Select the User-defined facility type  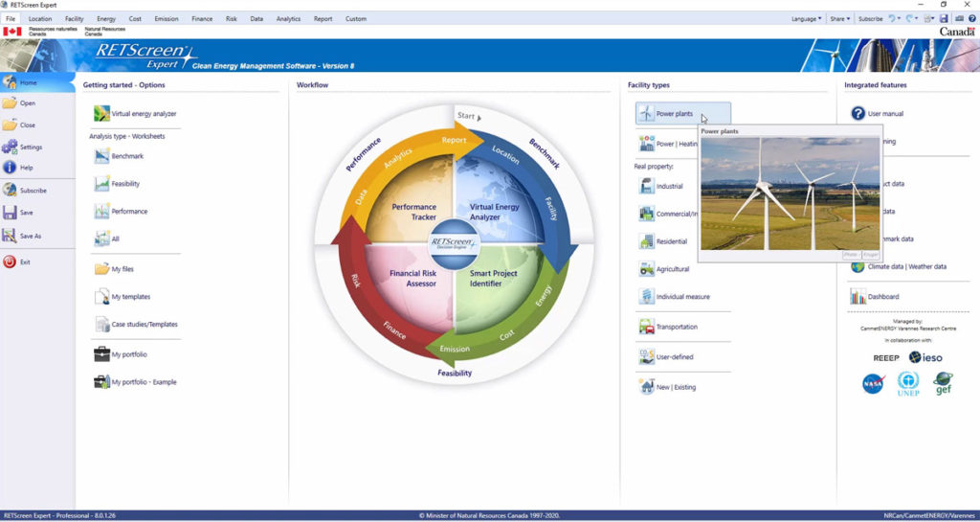click(666, 357)
